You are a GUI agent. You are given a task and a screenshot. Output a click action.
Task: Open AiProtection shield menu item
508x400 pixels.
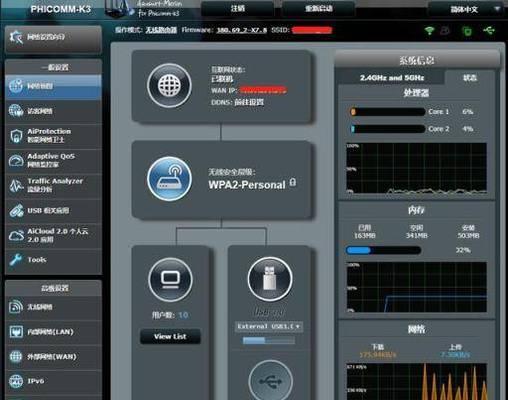(x=53, y=136)
